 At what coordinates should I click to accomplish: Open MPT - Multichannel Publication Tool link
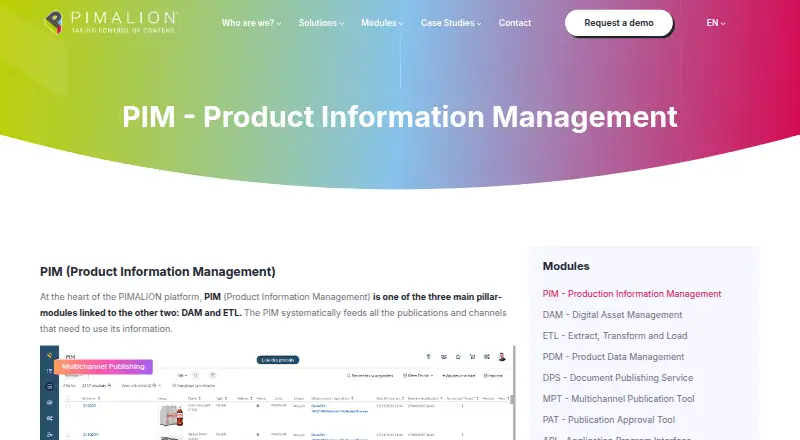coord(618,399)
